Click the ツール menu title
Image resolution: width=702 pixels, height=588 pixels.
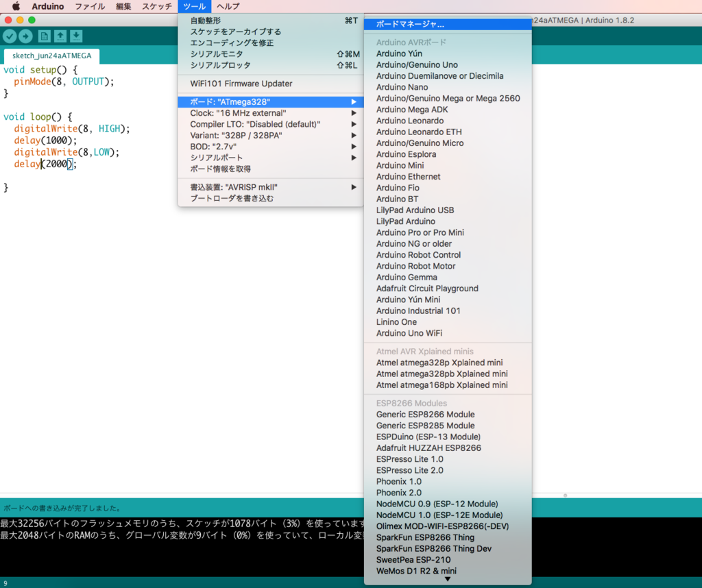(x=194, y=6)
